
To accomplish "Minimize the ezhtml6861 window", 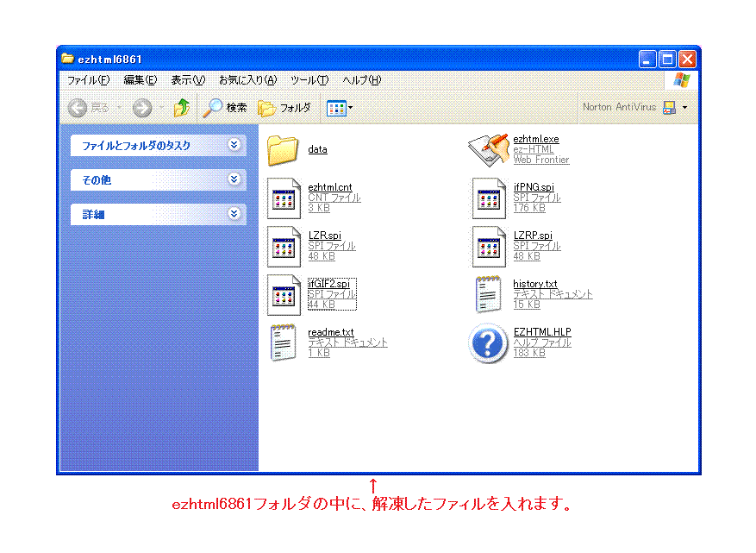I will point(647,60).
